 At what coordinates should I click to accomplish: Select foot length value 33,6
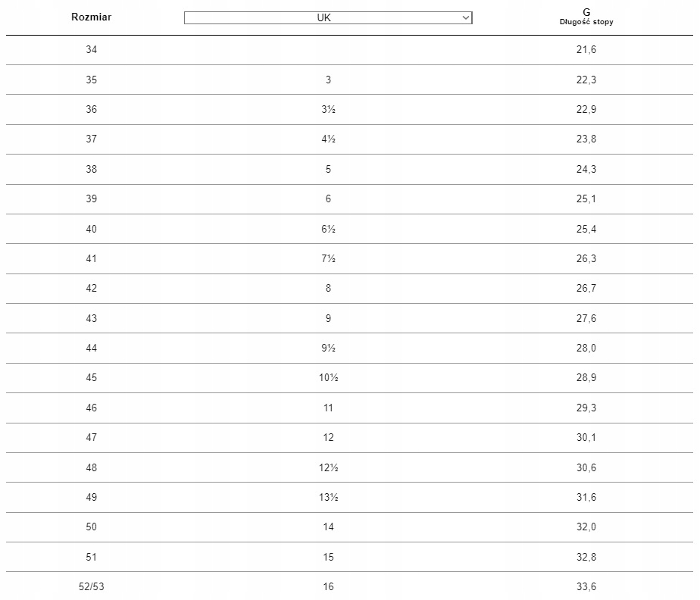(586, 586)
